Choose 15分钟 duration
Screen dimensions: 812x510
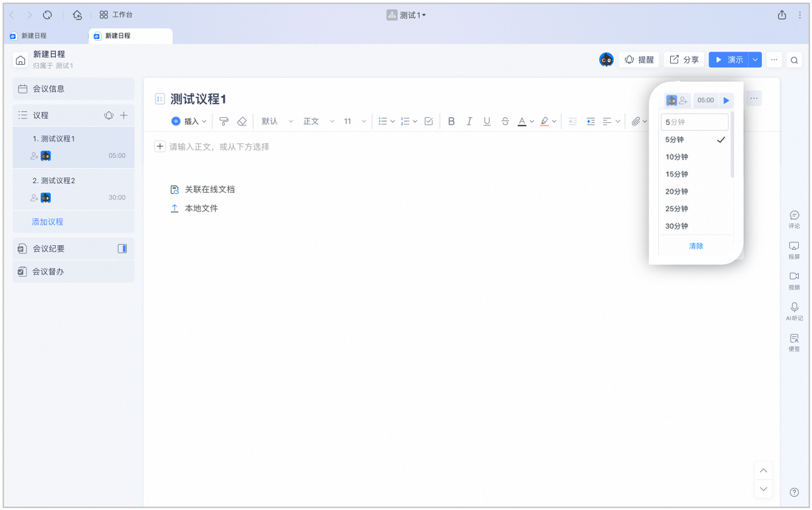(x=695, y=174)
